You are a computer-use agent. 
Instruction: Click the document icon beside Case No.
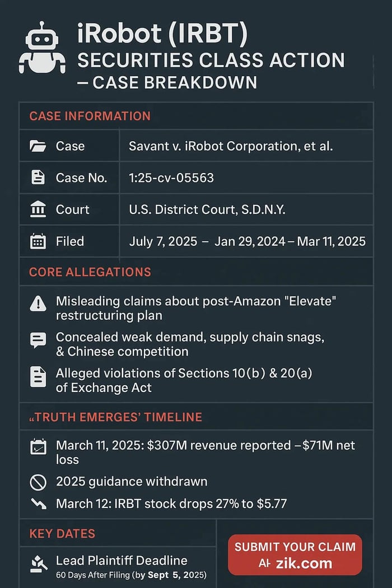coord(38,178)
